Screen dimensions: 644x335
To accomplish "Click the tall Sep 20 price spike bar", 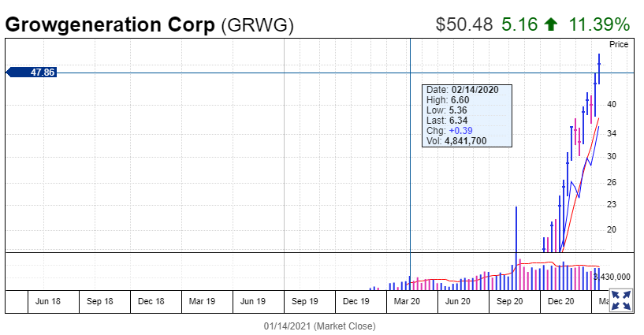I will [x=516, y=229].
